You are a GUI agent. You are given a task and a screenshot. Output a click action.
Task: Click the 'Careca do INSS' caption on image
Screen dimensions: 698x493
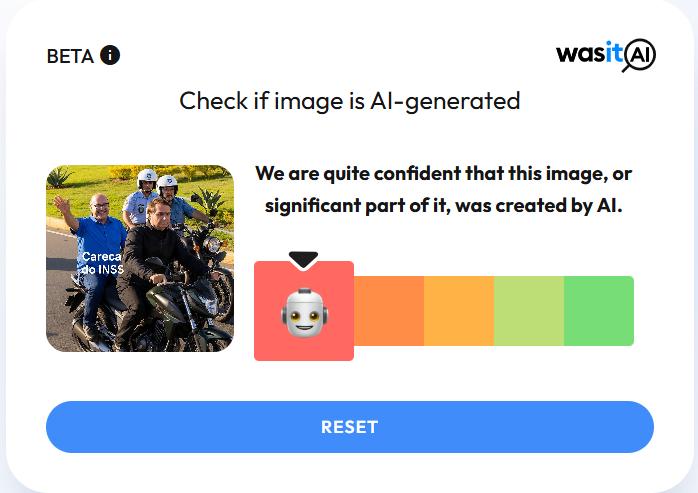pyautogui.click(x=102, y=263)
